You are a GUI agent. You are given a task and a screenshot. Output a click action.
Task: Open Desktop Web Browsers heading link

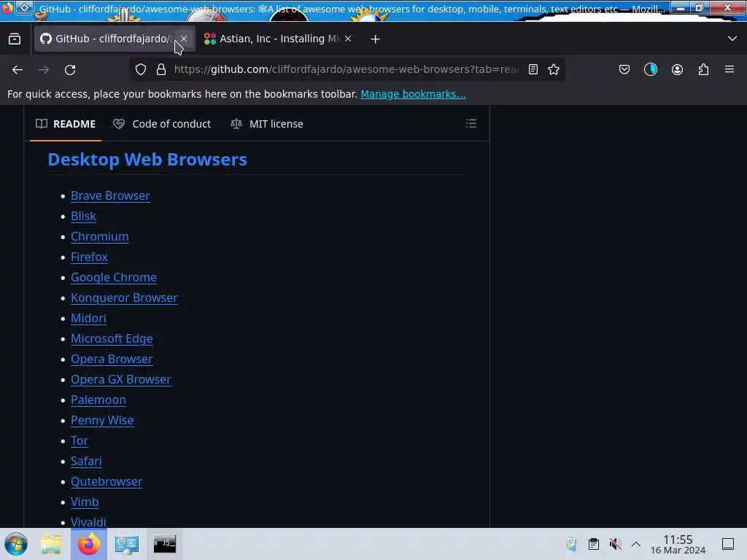[x=147, y=160]
